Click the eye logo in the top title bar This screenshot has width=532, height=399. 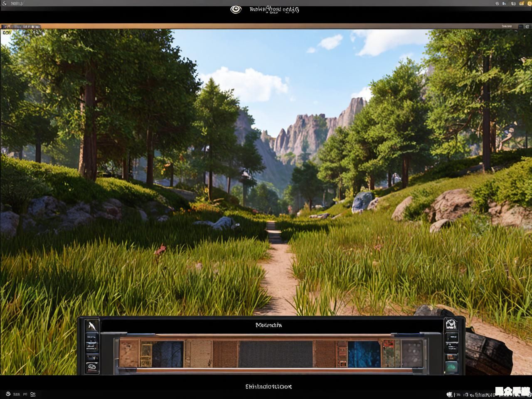236,10
